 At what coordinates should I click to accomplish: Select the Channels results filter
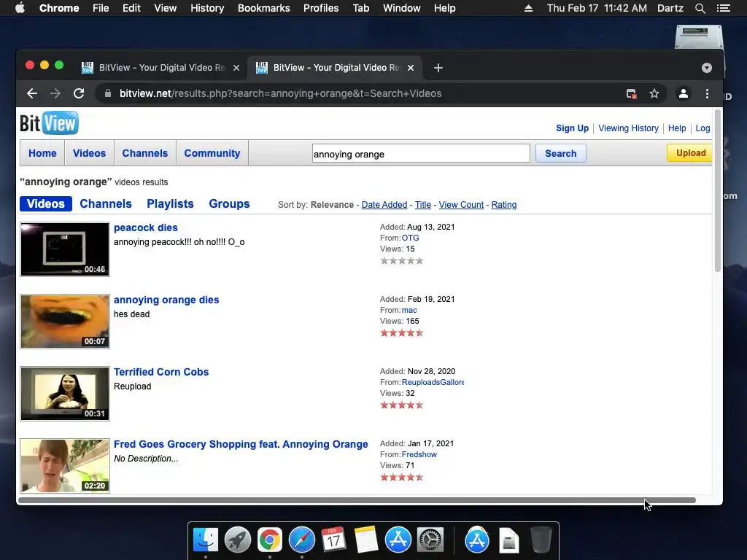[106, 204]
